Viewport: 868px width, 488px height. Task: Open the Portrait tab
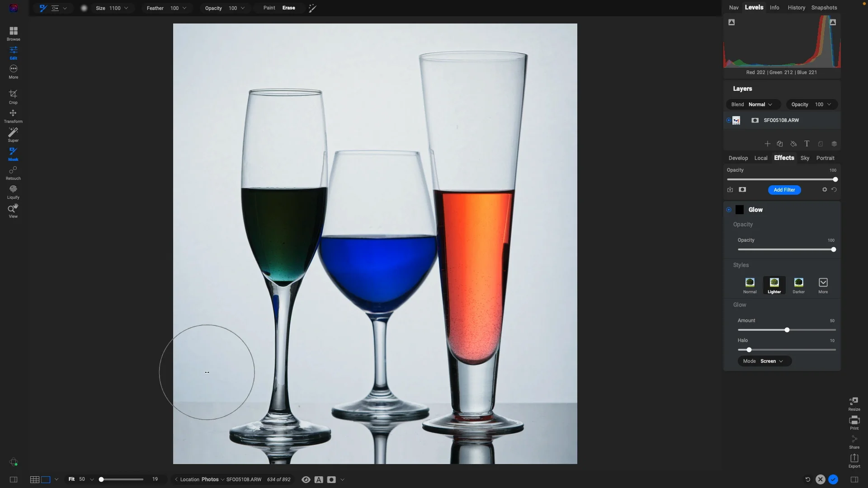825,158
